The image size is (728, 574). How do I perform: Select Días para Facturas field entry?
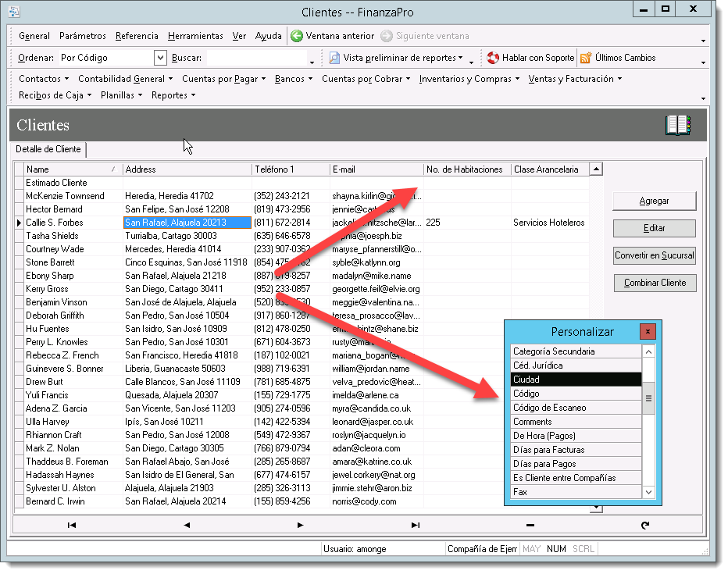point(576,450)
